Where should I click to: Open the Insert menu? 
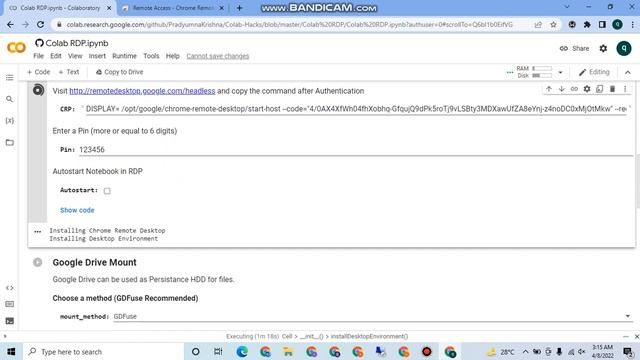[x=97, y=56]
